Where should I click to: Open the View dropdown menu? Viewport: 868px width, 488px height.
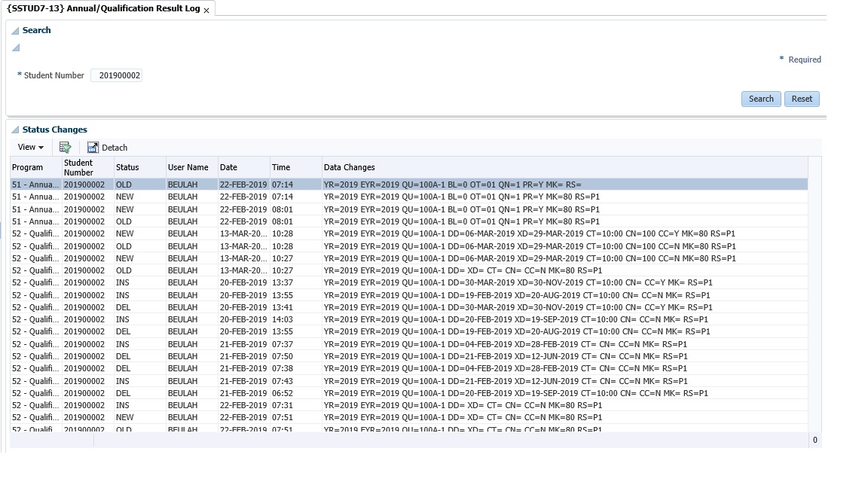30,148
